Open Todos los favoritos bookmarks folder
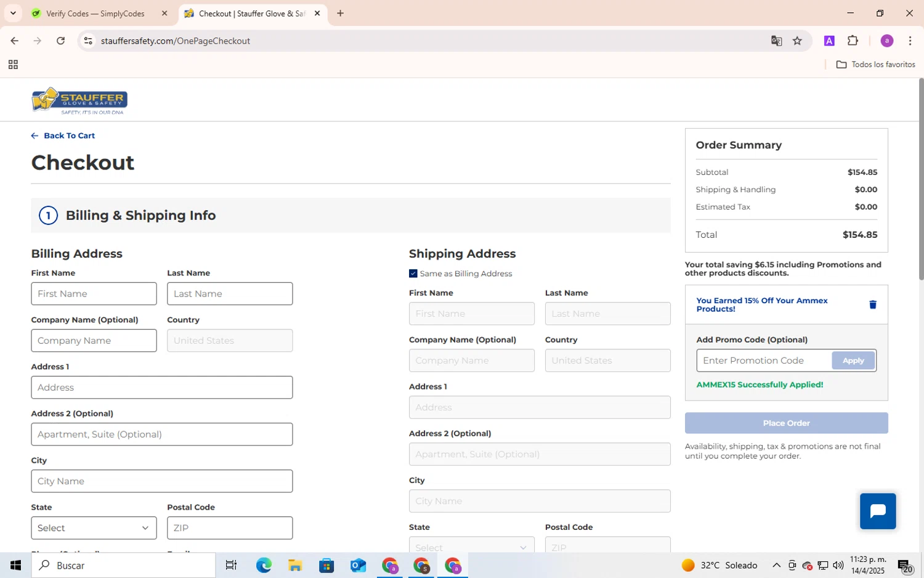 tap(875, 65)
